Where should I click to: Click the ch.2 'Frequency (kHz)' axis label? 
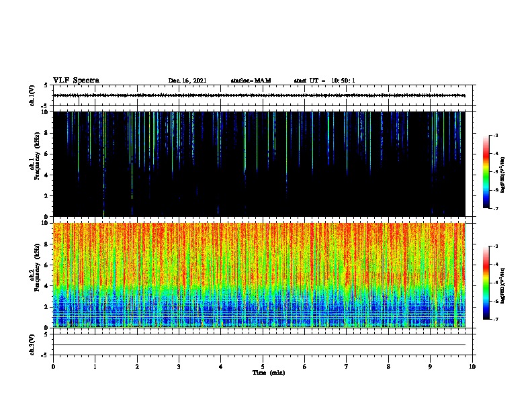tap(38, 267)
